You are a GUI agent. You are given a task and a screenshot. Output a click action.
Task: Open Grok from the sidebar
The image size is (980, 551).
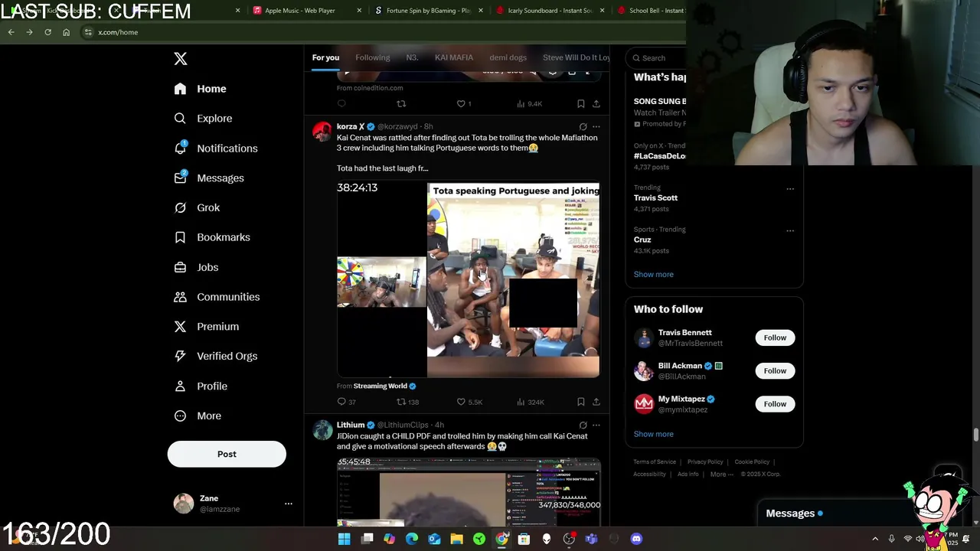197,208
